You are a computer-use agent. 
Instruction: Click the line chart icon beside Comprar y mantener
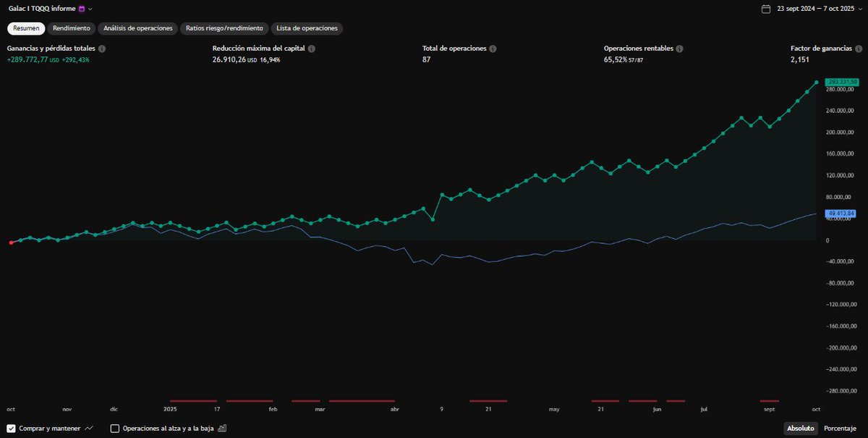pyautogui.click(x=89, y=428)
